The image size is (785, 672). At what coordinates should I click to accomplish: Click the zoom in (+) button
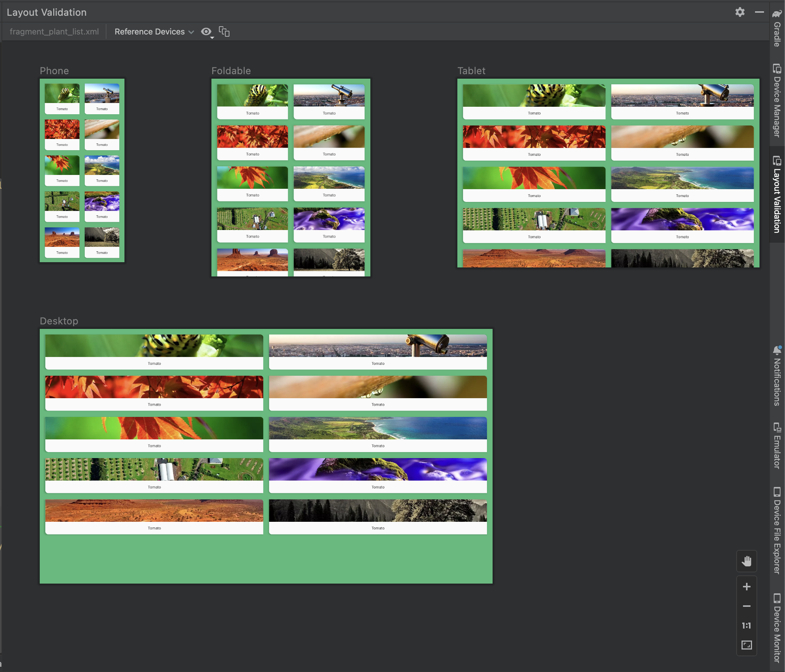(x=747, y=586)
